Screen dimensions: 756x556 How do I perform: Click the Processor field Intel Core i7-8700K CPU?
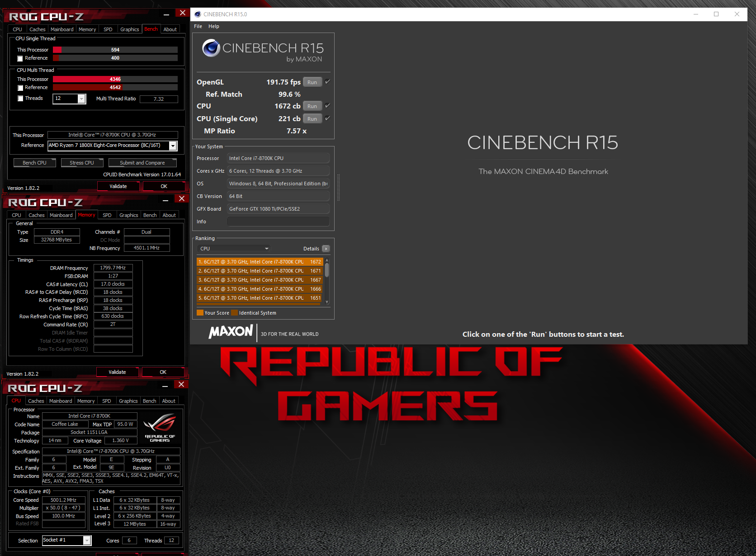278,158
